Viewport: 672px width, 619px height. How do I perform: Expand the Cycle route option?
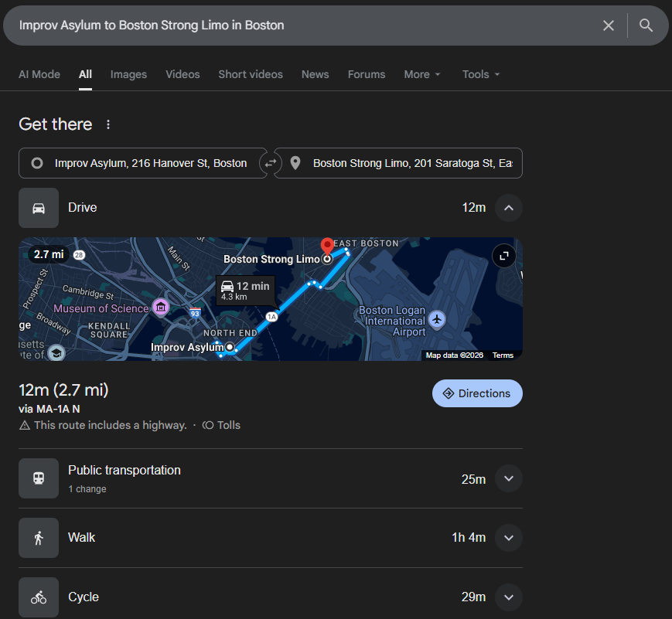coord(508,597)
